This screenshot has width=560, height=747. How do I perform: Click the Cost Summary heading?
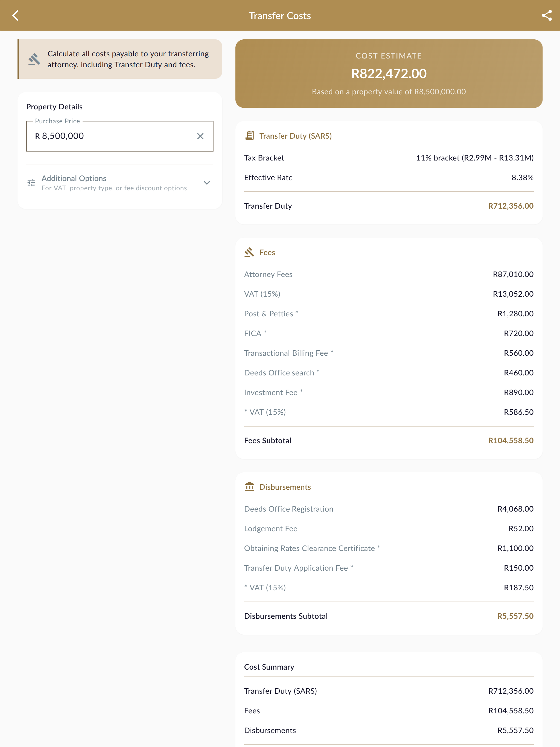coord(269,667)
